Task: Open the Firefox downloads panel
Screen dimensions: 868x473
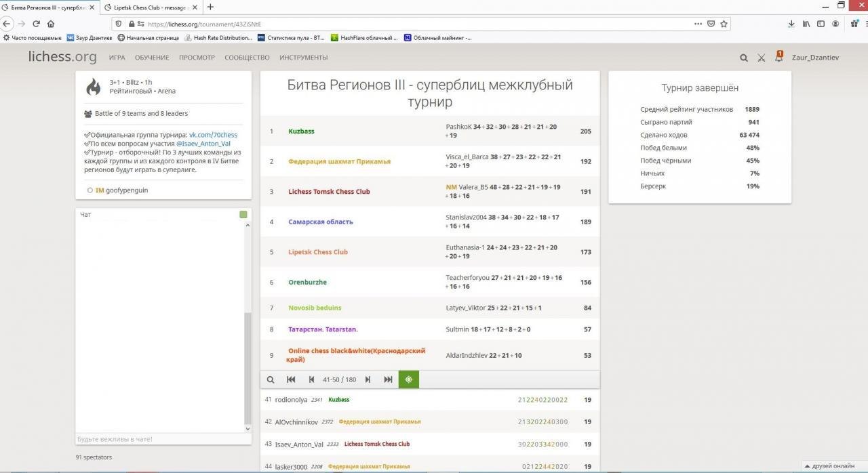Action: 791,24
